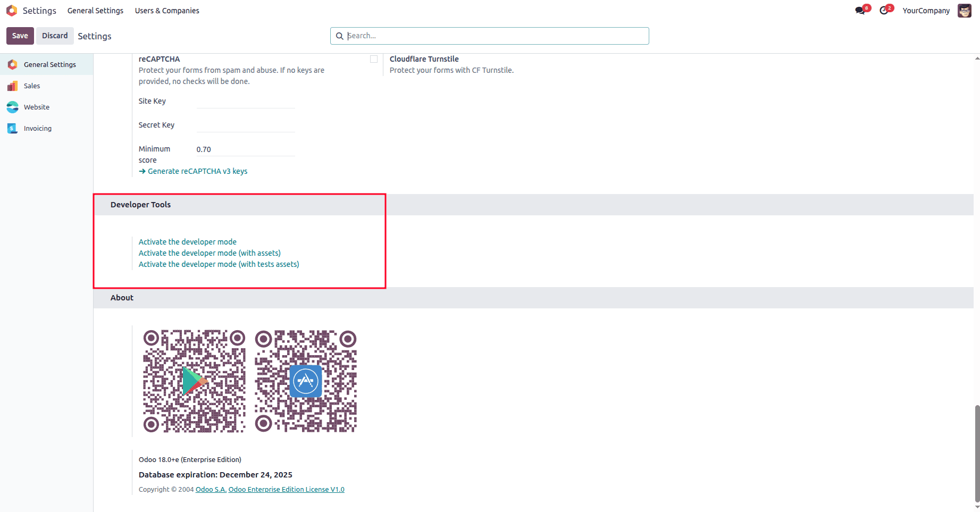Select the Sales section in the sidebar
Screen dimensions: 980x512
coord(32,86)
